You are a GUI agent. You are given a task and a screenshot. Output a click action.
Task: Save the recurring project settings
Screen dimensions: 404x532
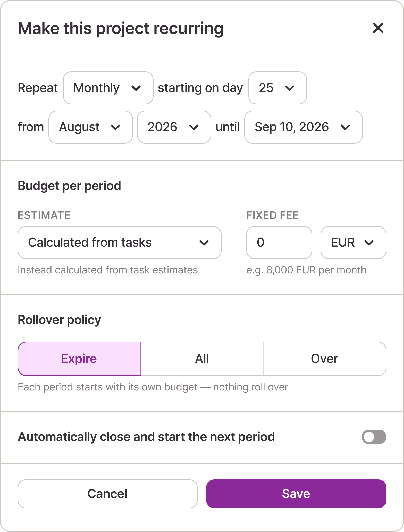296,494
